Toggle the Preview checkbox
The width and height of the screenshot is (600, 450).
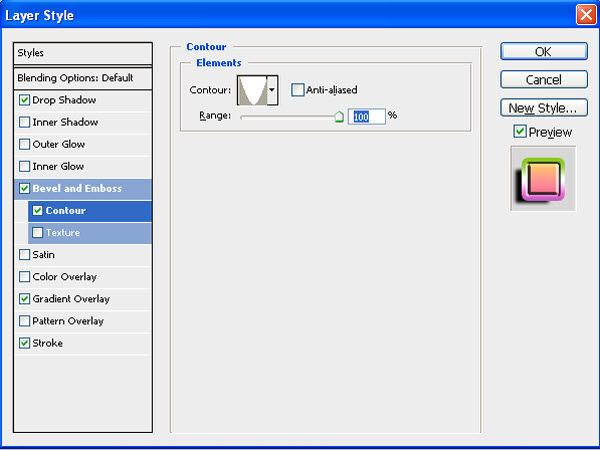(x=519, y=132)
